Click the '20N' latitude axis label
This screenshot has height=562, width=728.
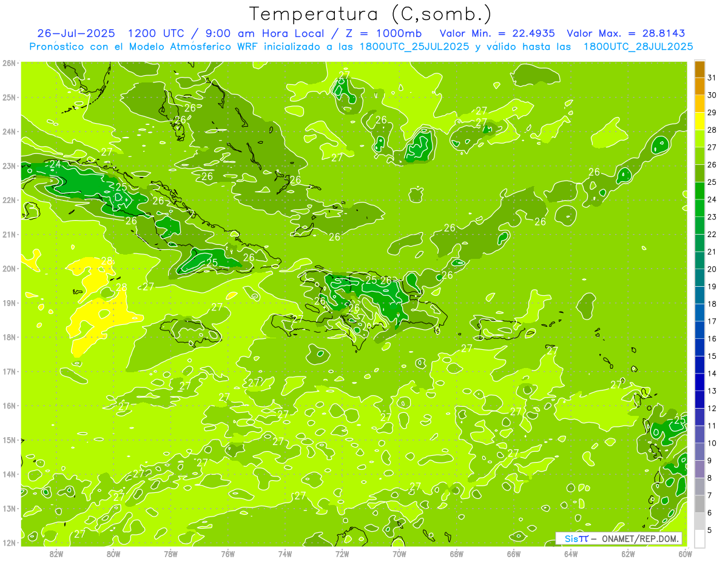[9, 269]
